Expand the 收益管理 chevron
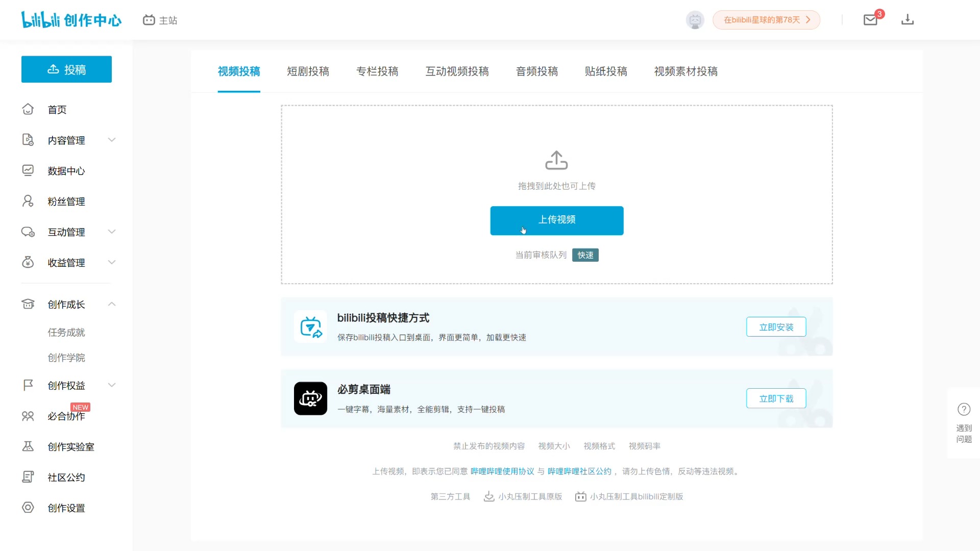The image size is (980, 551). point(112,262)
